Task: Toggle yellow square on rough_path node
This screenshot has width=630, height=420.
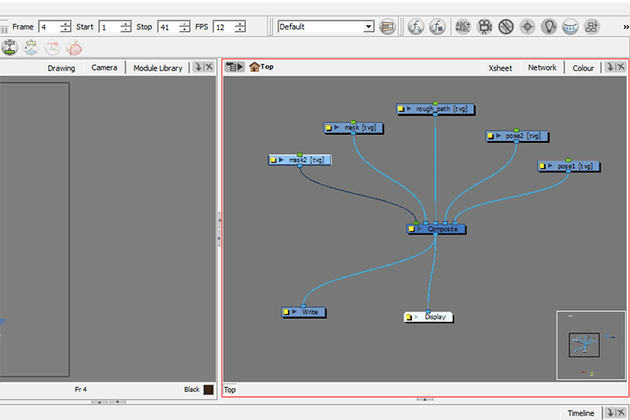Action: (401, 109)
